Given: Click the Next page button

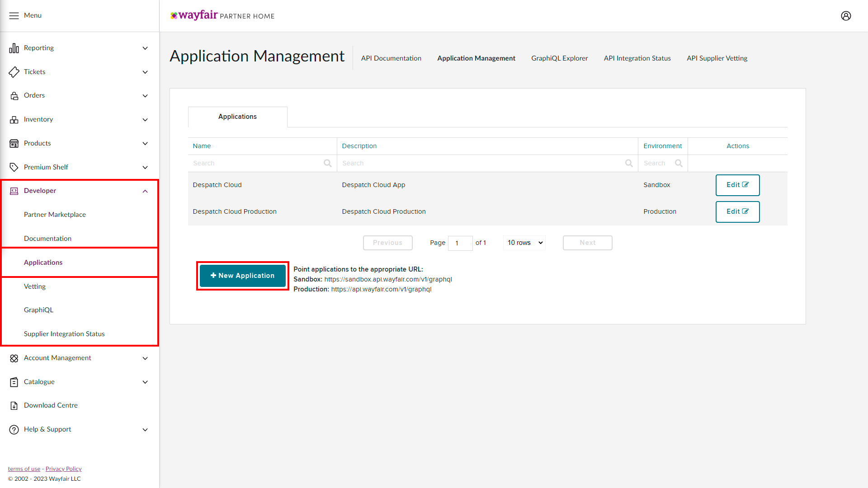Looking at the screenshot, I should pos(587,243).
